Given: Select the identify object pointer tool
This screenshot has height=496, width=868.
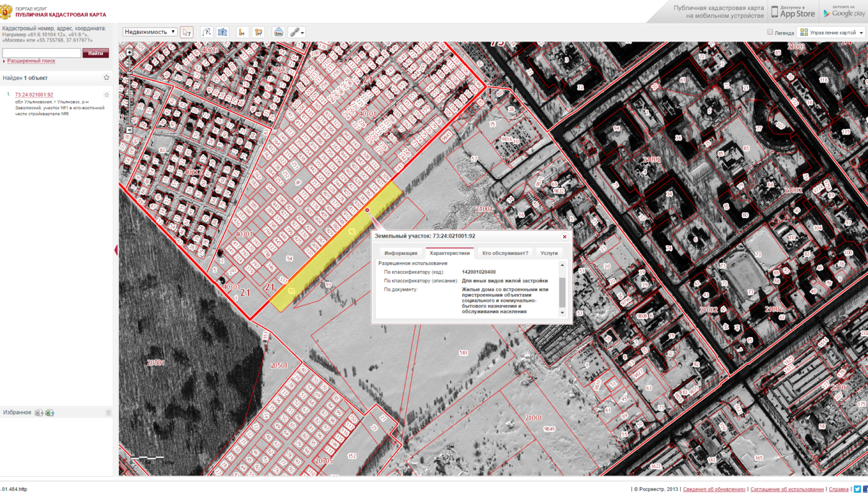Looking at the screenshot, I should click(x=187, y=32).
